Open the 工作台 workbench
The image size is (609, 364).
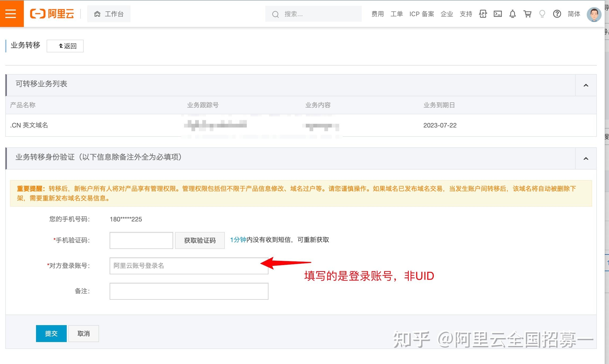pos(109,14)
